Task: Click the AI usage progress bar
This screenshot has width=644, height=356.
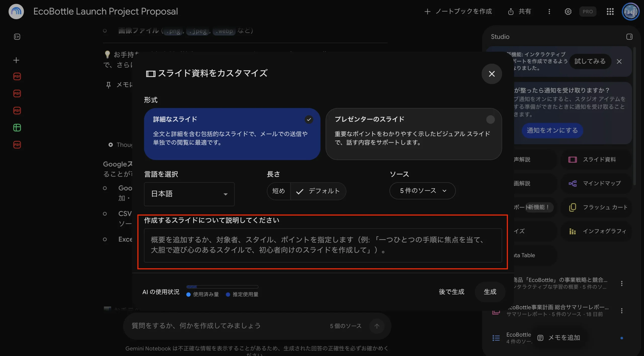Action: 222,287
